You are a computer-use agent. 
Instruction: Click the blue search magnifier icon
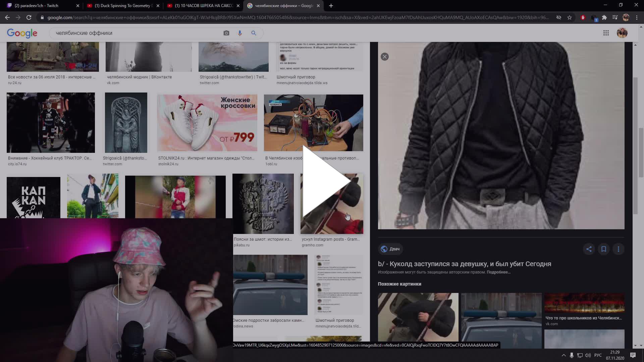254,33
